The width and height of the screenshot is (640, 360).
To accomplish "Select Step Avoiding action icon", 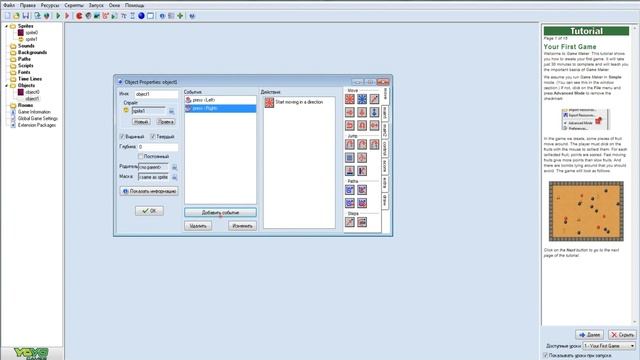I will [362, 222].
